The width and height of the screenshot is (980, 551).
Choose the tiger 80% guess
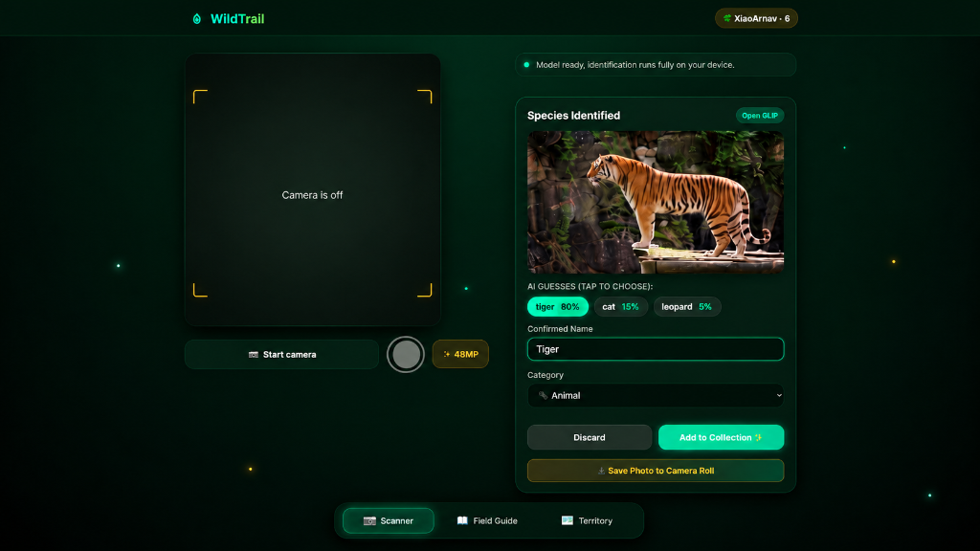tap(558, 307)
